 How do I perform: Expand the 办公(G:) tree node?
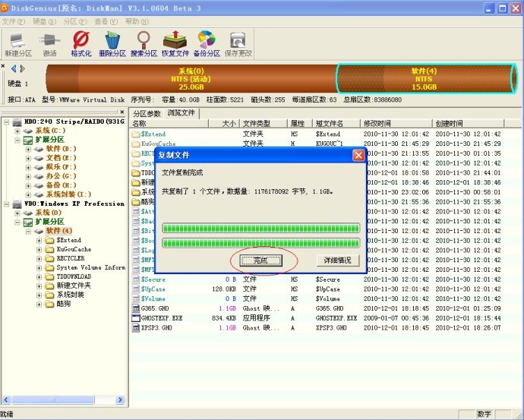(28, 176)
